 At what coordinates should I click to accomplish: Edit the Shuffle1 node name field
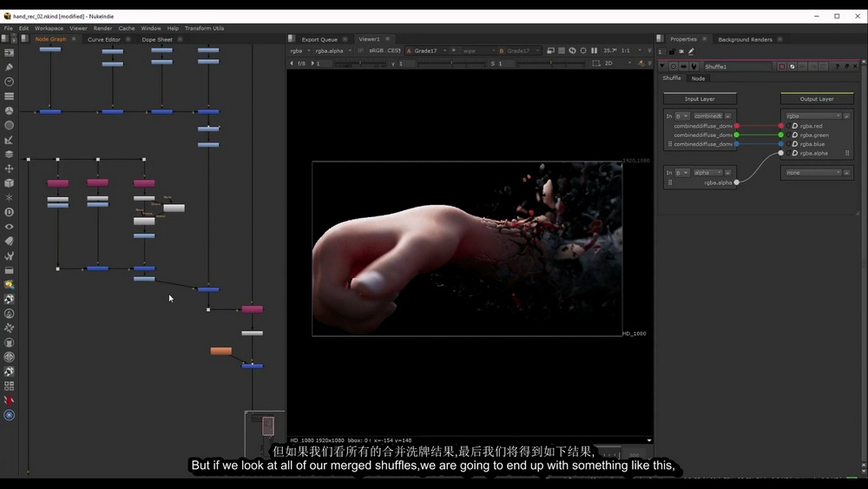(x=737, y=67)
